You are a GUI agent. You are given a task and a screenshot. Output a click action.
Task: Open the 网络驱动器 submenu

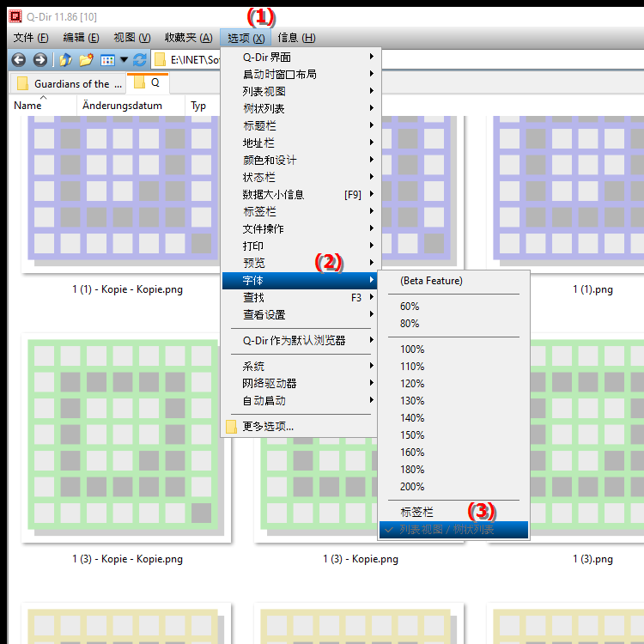coord(300,383)
